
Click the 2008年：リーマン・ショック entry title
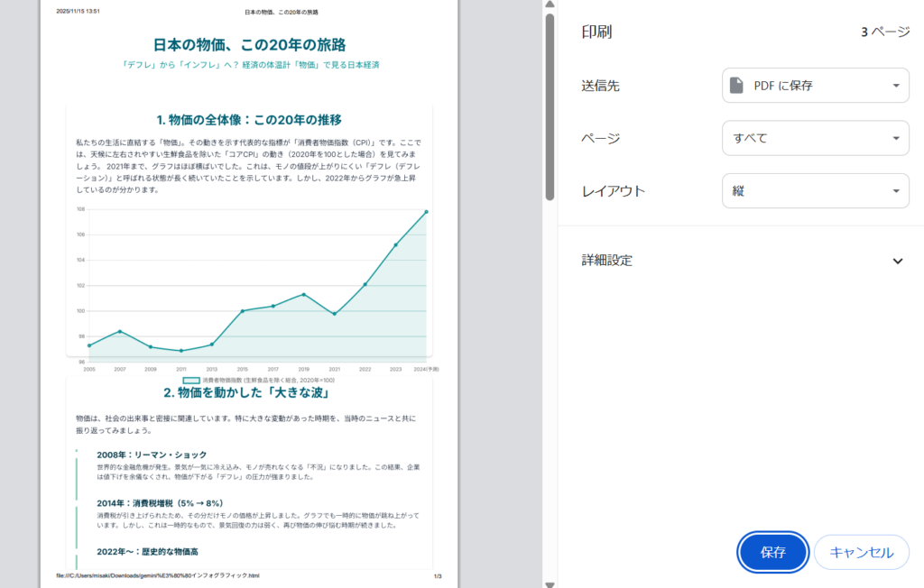pos(152,455)
